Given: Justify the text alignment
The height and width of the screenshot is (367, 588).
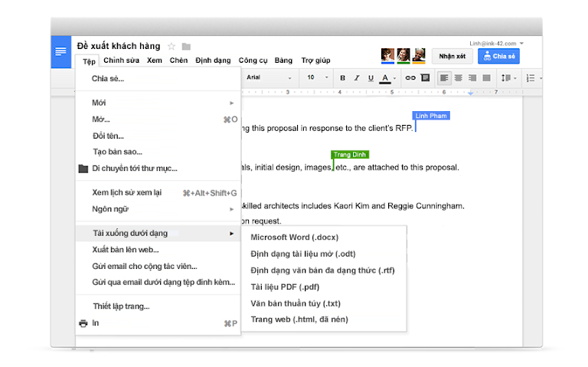Looking at the screenshot, I should [485, 77].
